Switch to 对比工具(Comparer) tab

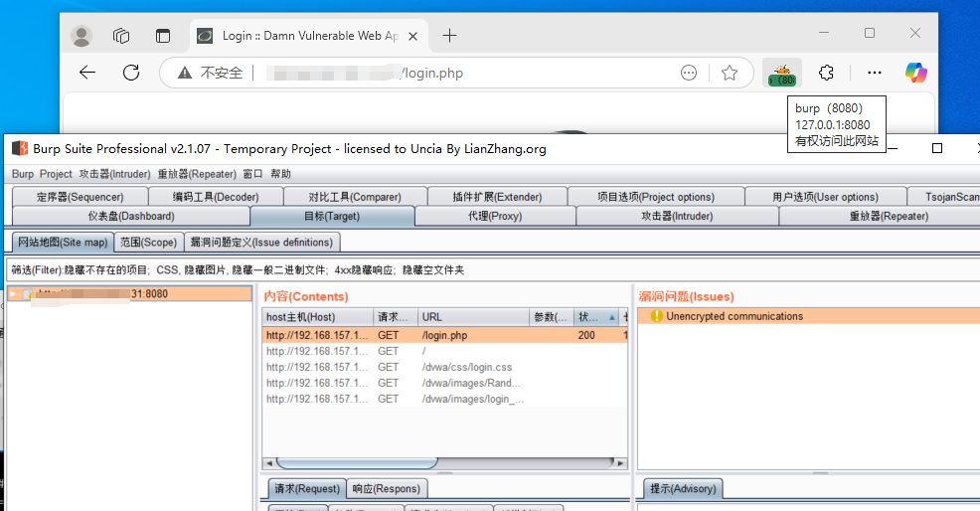point(355,197)
